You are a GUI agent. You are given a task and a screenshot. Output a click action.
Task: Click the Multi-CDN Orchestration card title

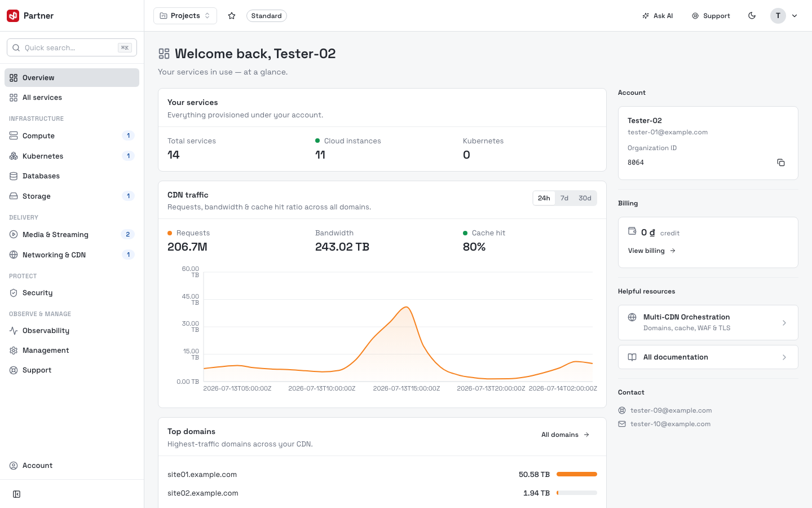point(687,317)
